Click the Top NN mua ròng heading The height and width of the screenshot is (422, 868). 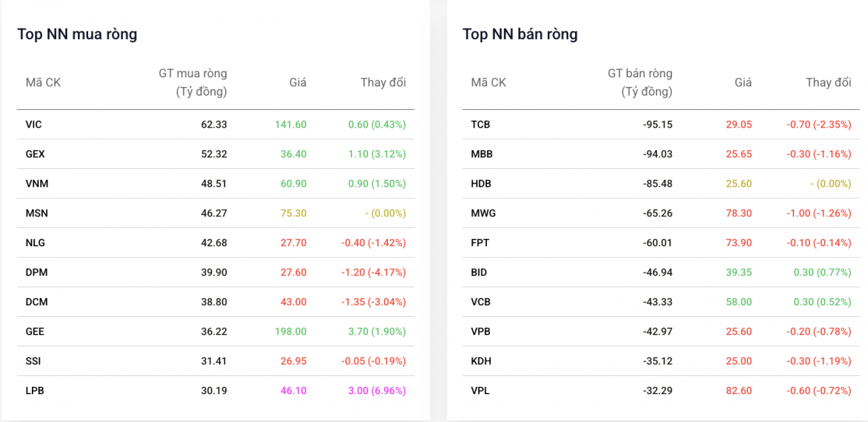point(77,34)
